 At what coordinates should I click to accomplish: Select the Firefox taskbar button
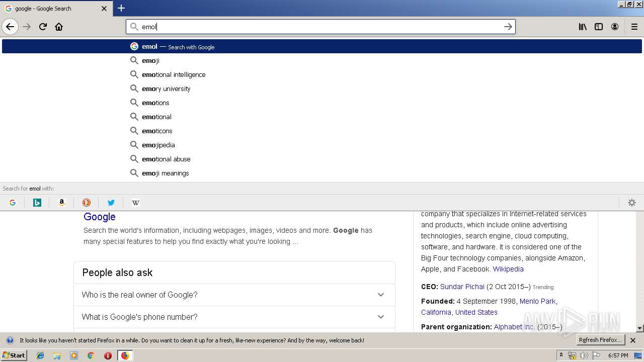coord(125,355)
